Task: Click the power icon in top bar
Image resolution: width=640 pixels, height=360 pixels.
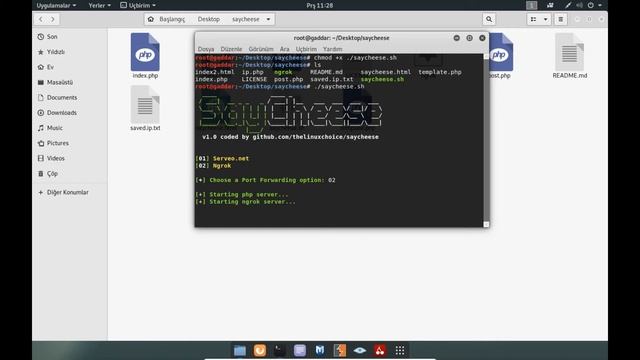Action: [591, 5]
